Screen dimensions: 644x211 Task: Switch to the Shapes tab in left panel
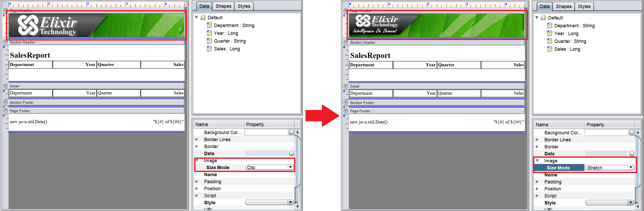pos(223,6)
